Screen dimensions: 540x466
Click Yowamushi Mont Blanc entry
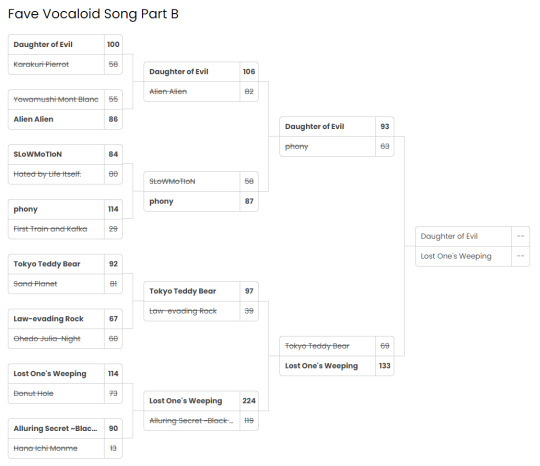pyautogui.click(x=65, y=99)
